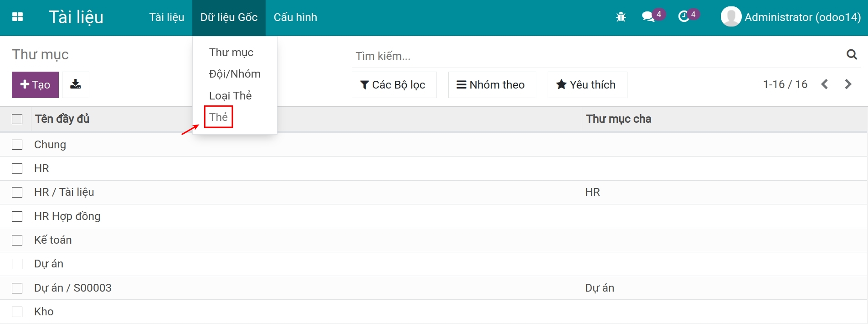Click the import download records button
868x324 pixels.
(76, 84)
